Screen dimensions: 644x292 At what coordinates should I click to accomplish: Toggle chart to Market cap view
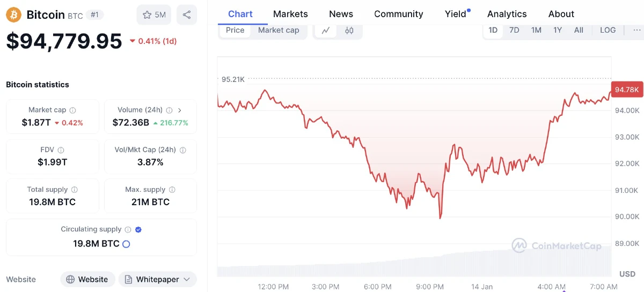click(279, 31)
